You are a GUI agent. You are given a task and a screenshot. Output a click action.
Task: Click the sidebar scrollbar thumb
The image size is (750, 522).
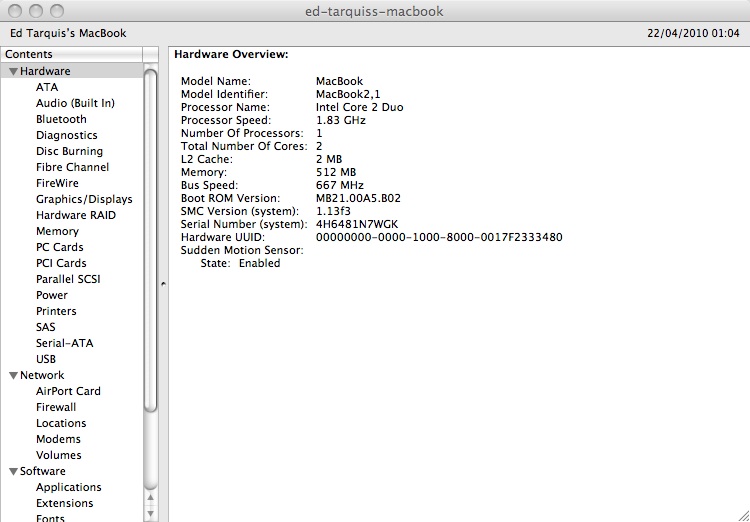point(150,241)
